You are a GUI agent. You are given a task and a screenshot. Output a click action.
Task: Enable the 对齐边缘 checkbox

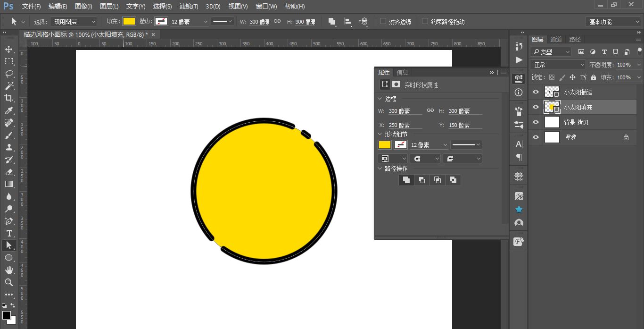click(383, 21)
